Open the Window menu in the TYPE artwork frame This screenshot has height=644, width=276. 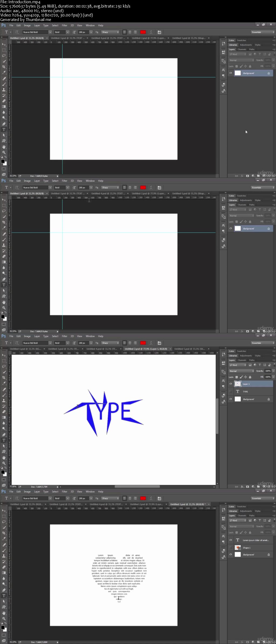90,336
